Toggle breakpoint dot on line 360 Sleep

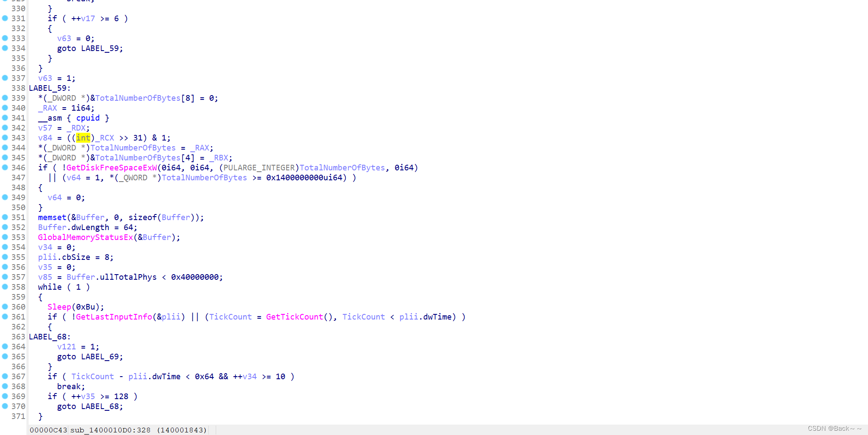5,307
